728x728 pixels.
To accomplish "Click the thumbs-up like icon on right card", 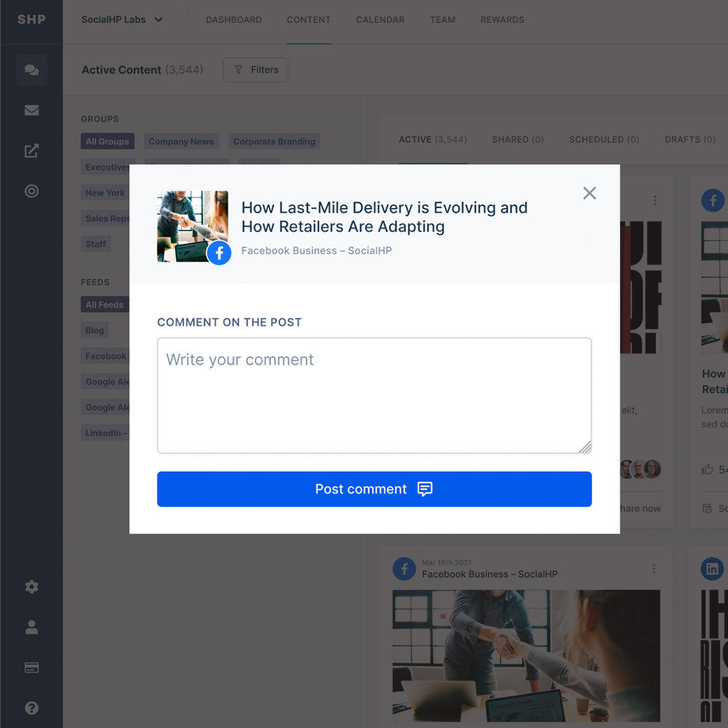I will tap(708, 469).
